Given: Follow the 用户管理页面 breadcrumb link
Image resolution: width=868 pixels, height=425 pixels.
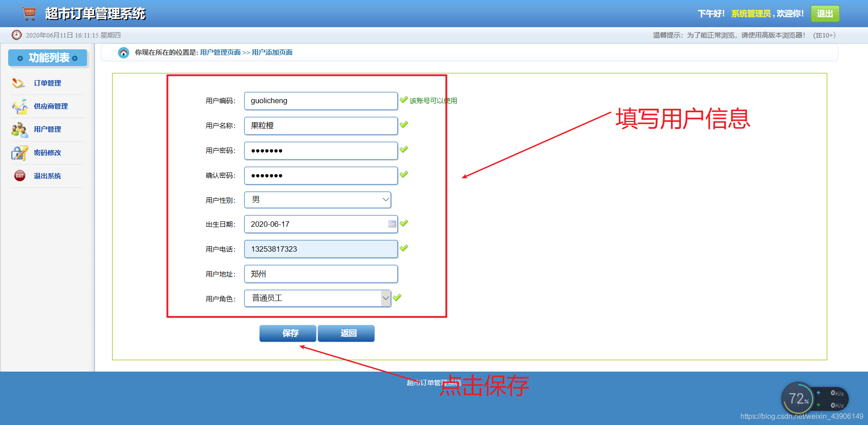Looking at the screenshot, I should click(x=220, y=53).
